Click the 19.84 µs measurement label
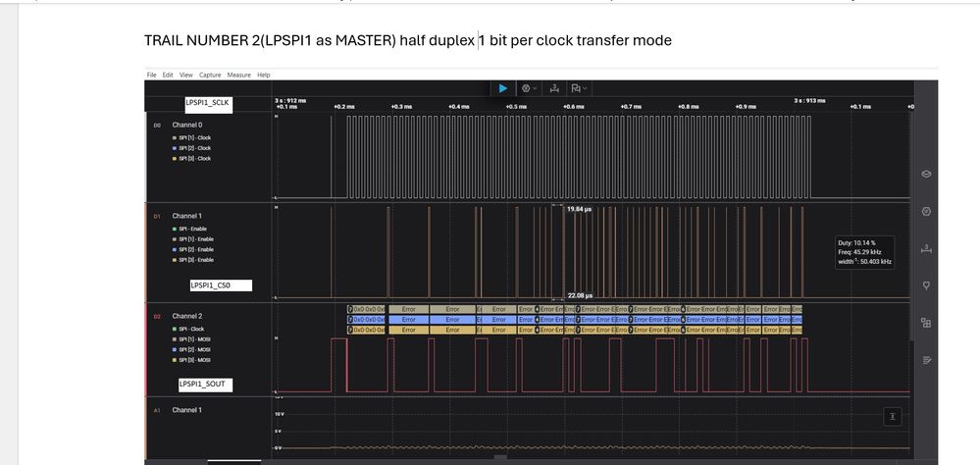 tap(579, 209)
